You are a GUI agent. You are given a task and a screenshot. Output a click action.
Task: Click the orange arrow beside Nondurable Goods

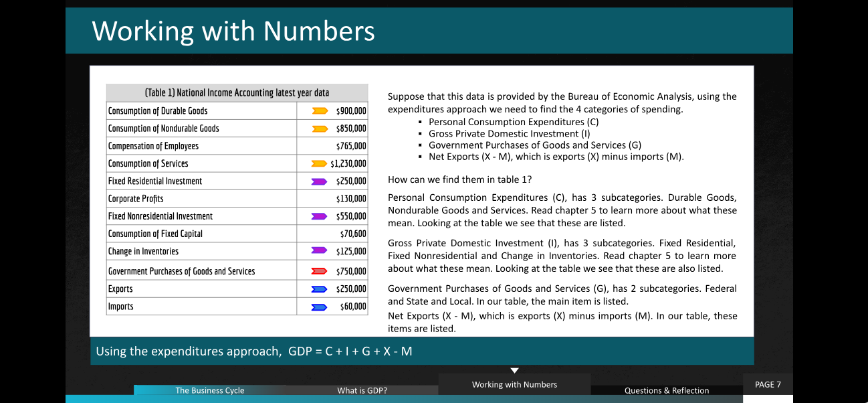320,129
